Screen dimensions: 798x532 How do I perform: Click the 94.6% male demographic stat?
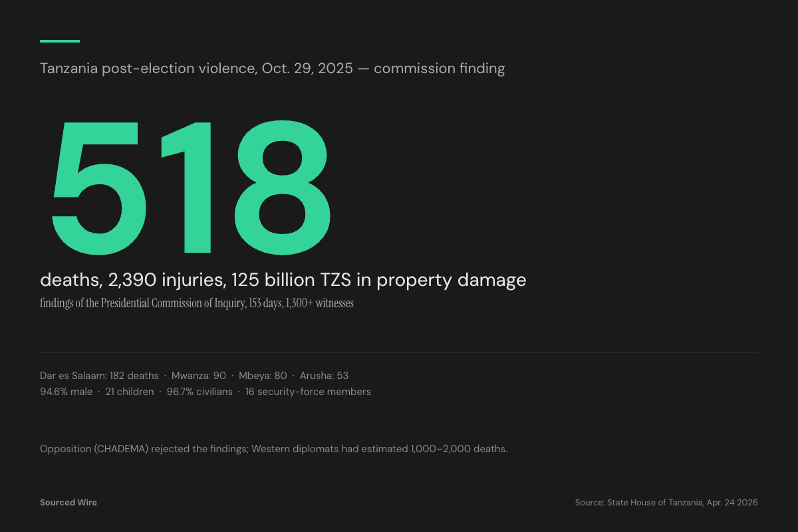click(x=67, y=391)
